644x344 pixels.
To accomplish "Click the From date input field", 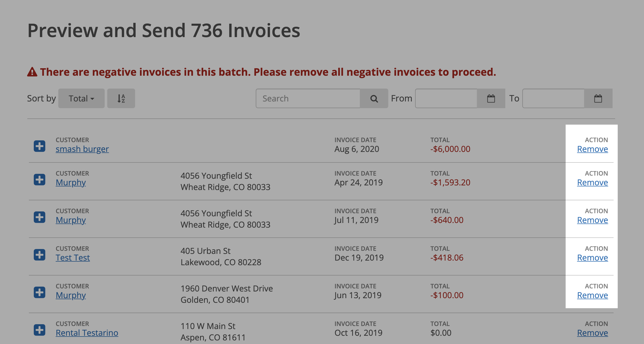I will click(x=446, y=98).
